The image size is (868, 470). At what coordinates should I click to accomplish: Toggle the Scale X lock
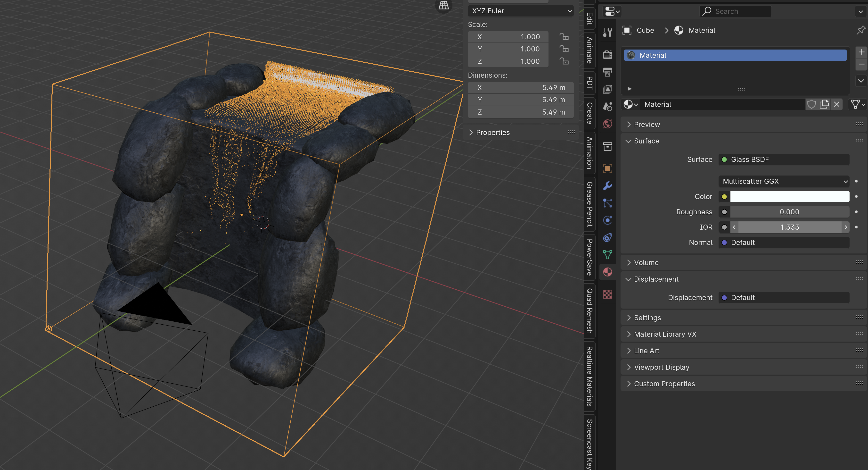click(564, 36)
